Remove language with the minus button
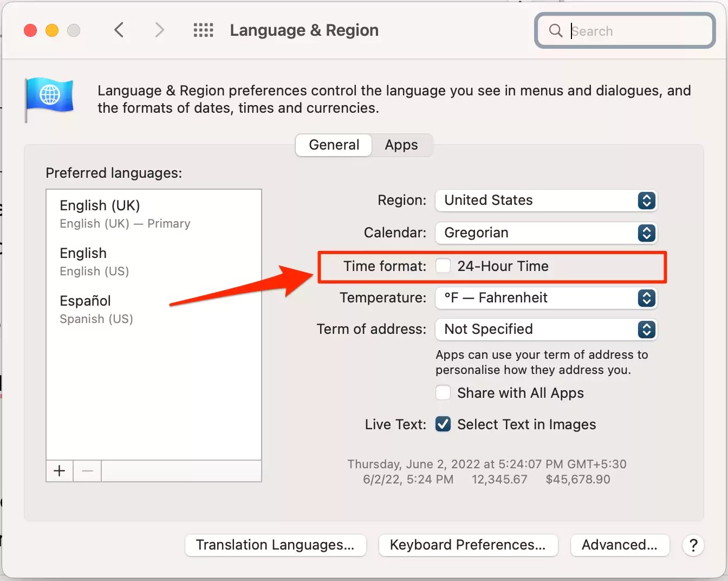This screenshot has width=728, height=581. [87, 471]
